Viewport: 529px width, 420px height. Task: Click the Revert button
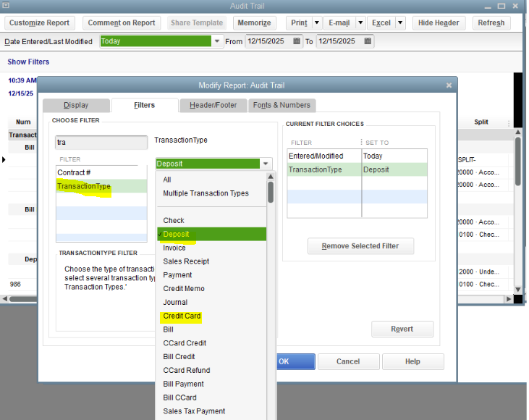(x=402, y=329)
